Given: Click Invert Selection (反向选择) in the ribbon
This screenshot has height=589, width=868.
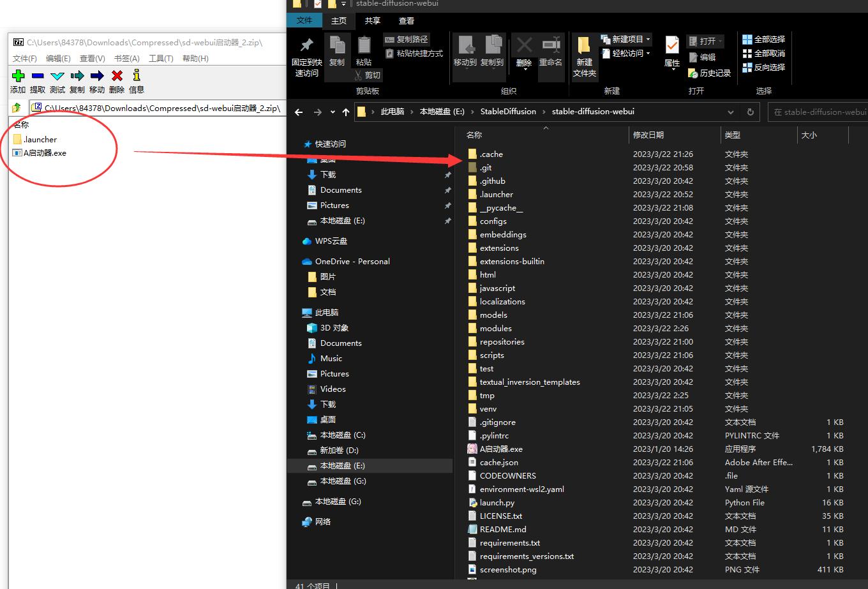Looking at the screenshot, I should coord(764,67).
